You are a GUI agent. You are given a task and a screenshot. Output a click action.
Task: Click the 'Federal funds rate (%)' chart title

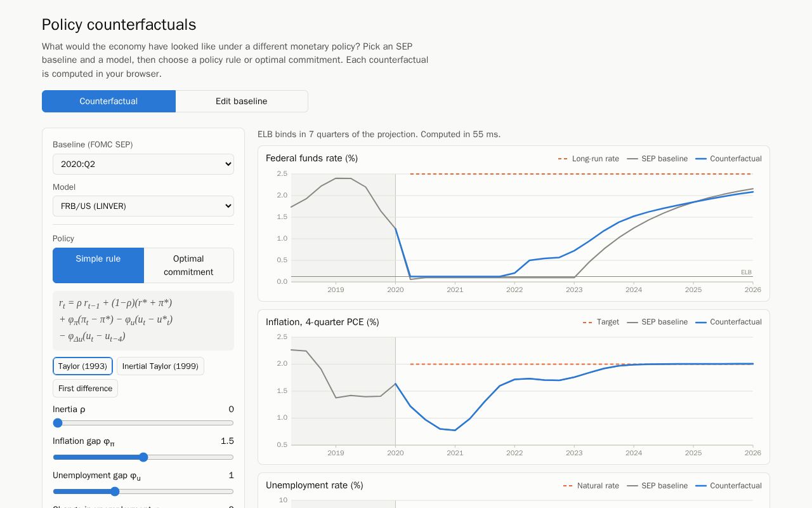[312, 159]
